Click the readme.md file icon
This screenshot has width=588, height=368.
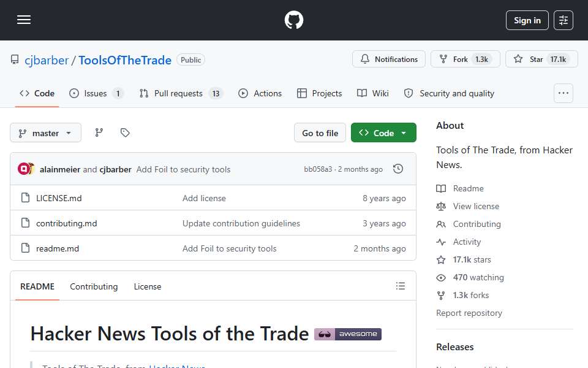[x=25, y=248]
